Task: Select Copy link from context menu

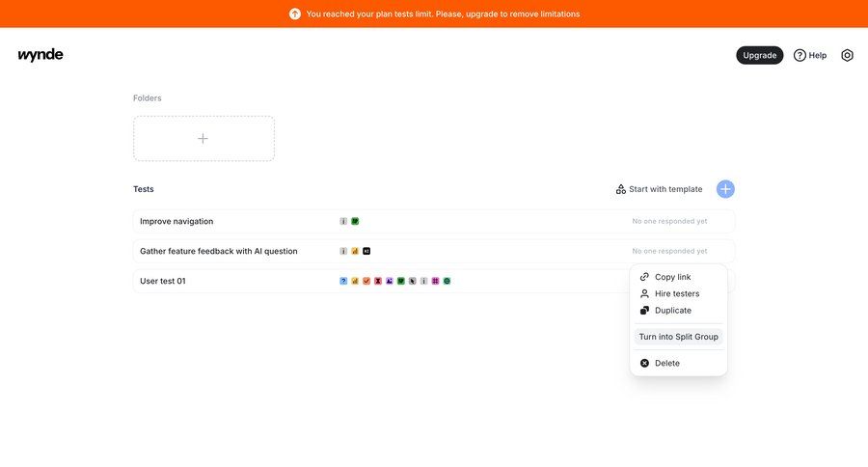Action: pos(672,277)
